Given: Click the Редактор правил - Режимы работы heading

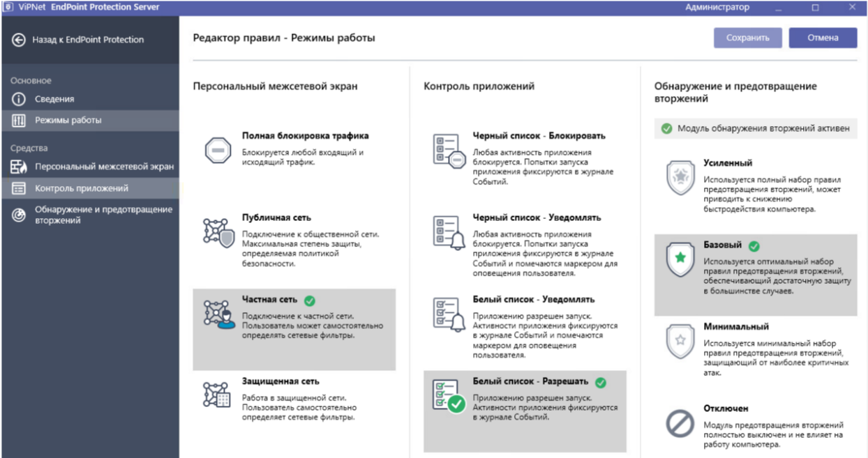Looking at the screenshot, I should tap(284, 38).
